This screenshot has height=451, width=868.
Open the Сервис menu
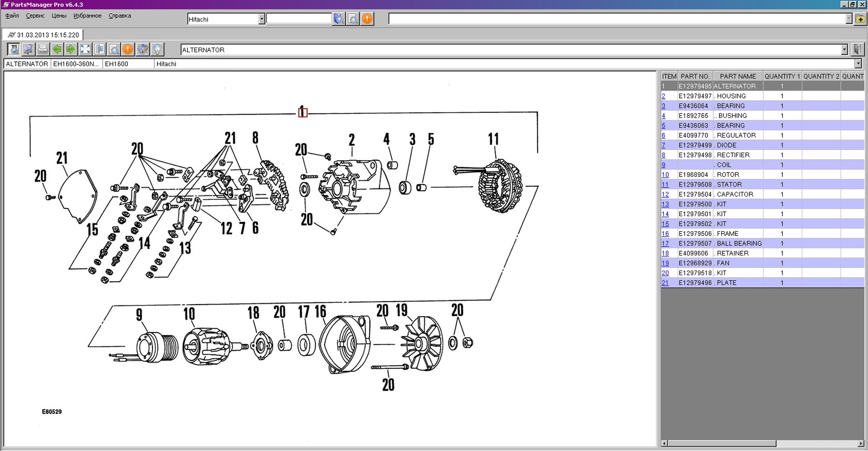click(x=35, y=16)
